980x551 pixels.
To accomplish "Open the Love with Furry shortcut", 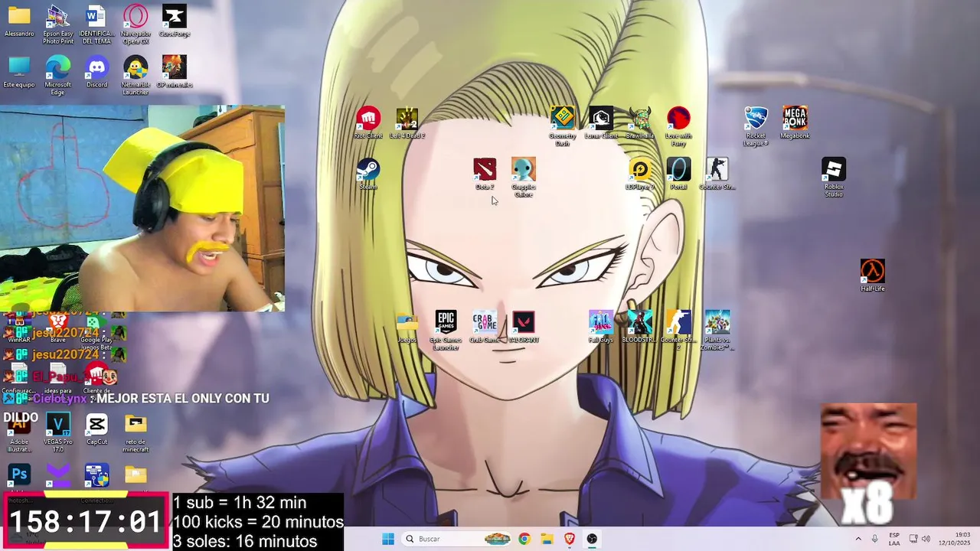I will [678, 126].
